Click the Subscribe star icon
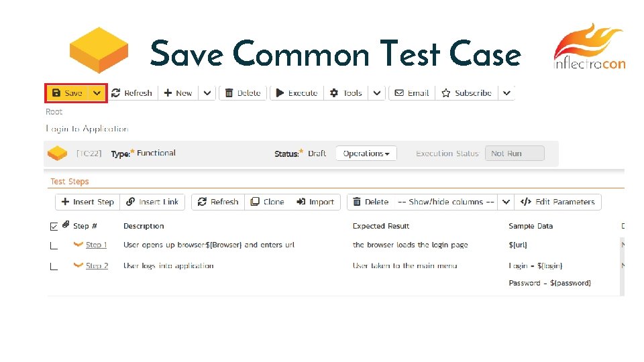The width and height of the screenshot is (644, 362). [x=446, y=93]
